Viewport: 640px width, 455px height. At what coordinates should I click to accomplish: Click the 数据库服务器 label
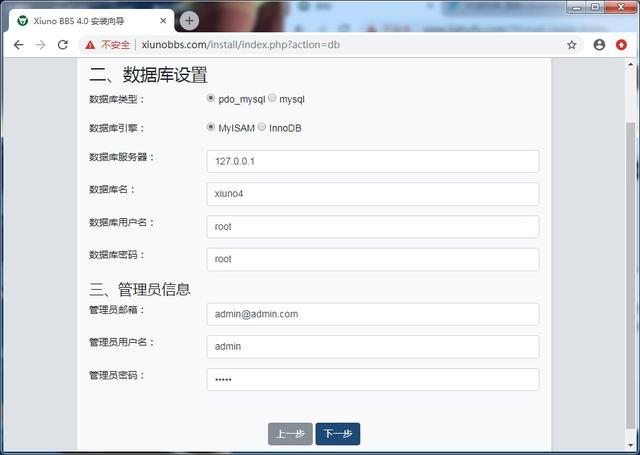point(122,157)
